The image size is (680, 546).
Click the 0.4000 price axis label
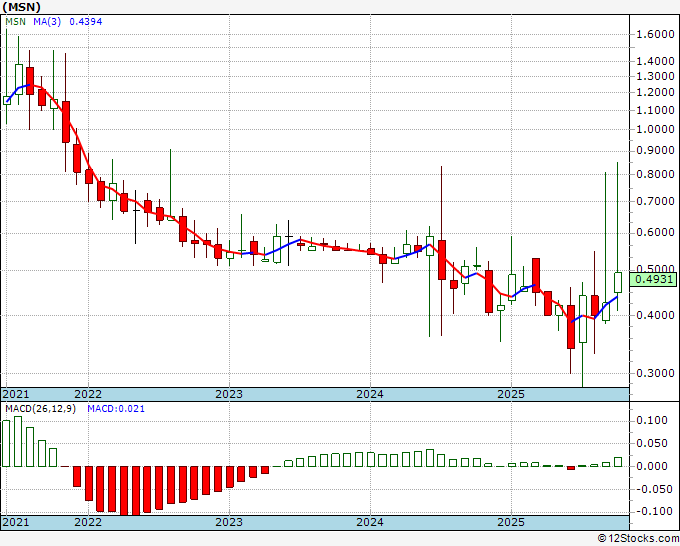click(655, 315)
